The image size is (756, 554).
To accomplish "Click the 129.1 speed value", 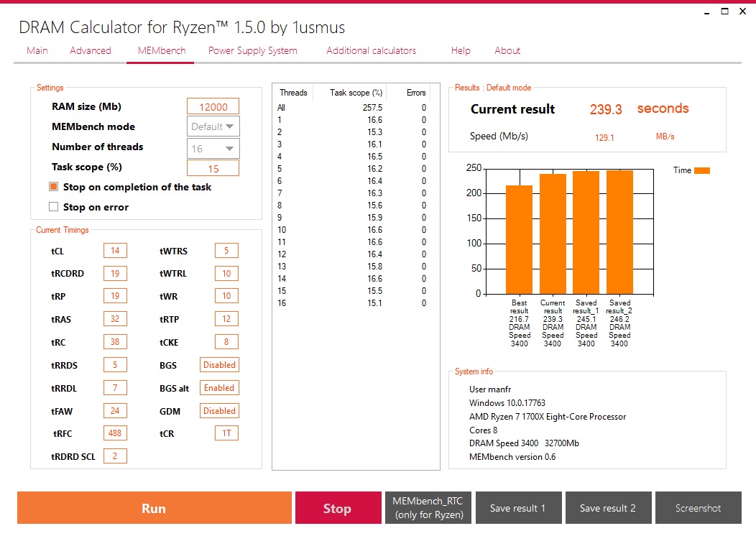I will [x=604, y=137].
